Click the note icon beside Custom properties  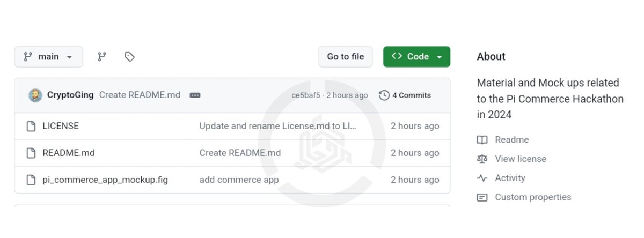pos(482,197)
